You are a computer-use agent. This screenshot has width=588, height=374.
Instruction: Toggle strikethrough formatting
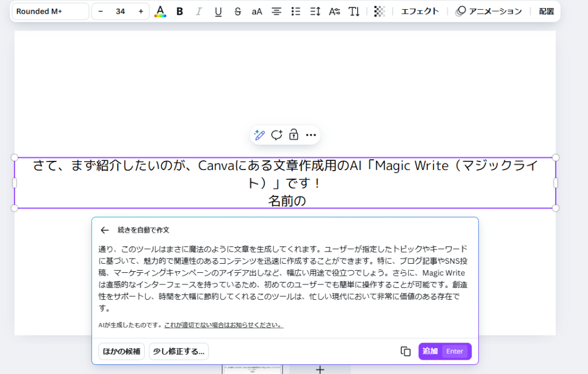coord(238,11)
